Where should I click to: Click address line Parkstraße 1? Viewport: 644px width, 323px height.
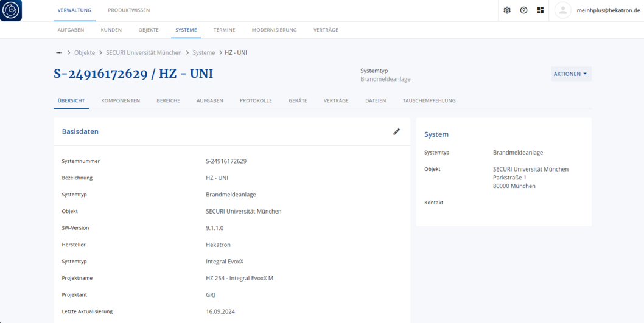tap(509, 177)
